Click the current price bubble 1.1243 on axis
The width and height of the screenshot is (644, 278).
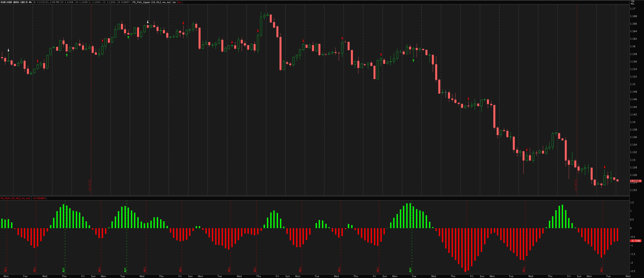click(x=635, y=181)
